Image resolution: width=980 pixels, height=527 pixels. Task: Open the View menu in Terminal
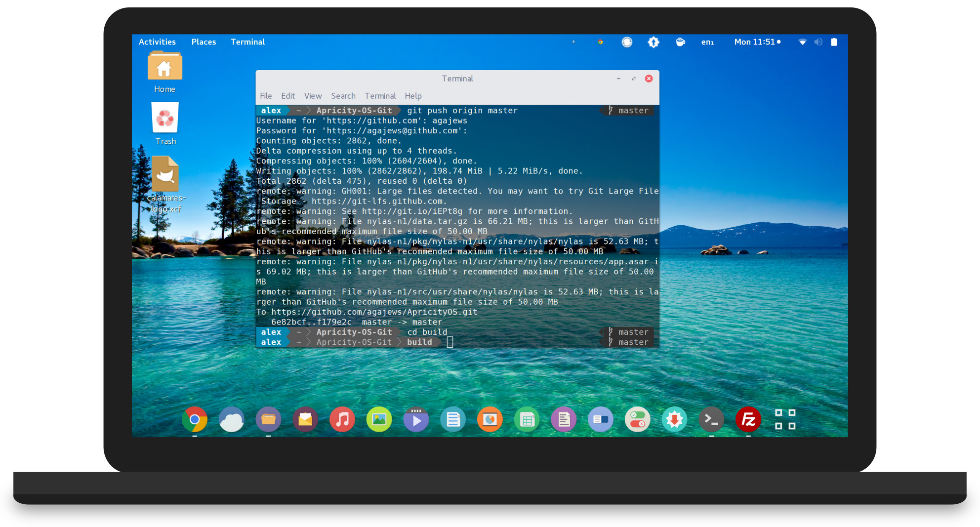click(313, 96)
